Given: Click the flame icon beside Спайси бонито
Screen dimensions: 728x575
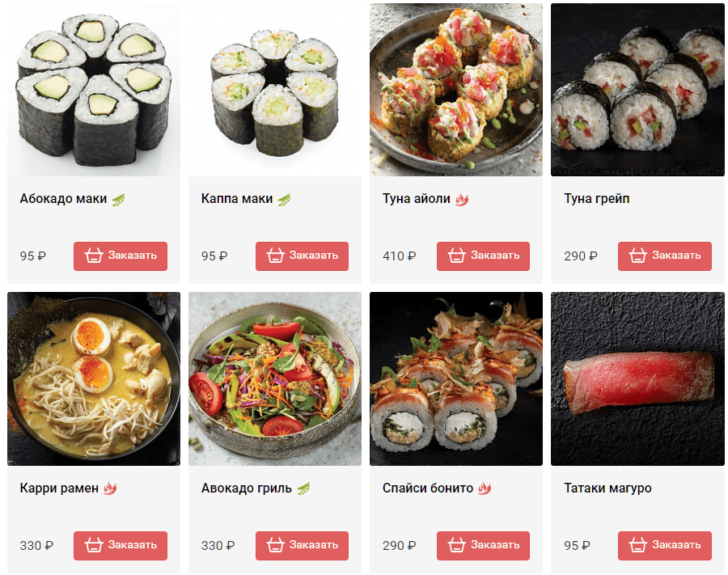Looking at the screenshot, I should pos(485,488).
